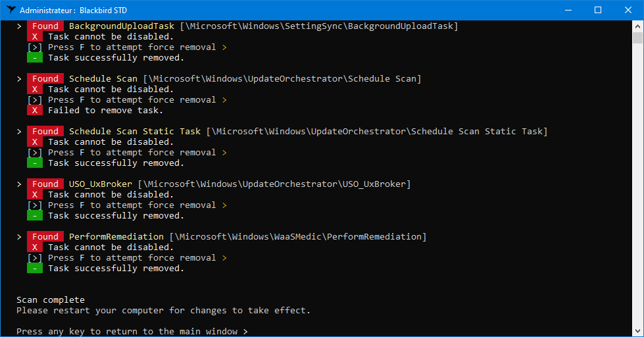Click the scrollbar up arrow
644x337 pixels.
click(637, 26)
